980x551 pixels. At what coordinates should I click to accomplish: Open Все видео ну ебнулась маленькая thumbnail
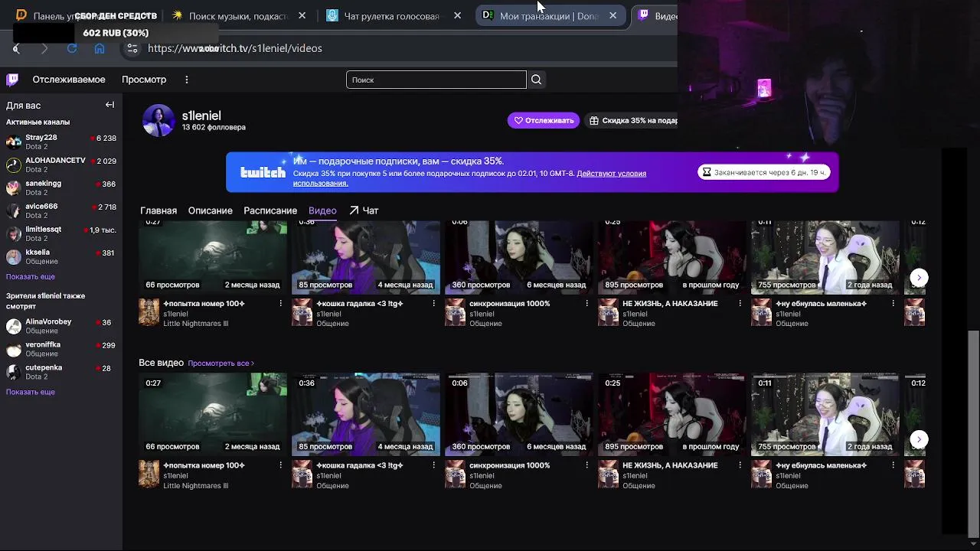[x=825, y=414]
